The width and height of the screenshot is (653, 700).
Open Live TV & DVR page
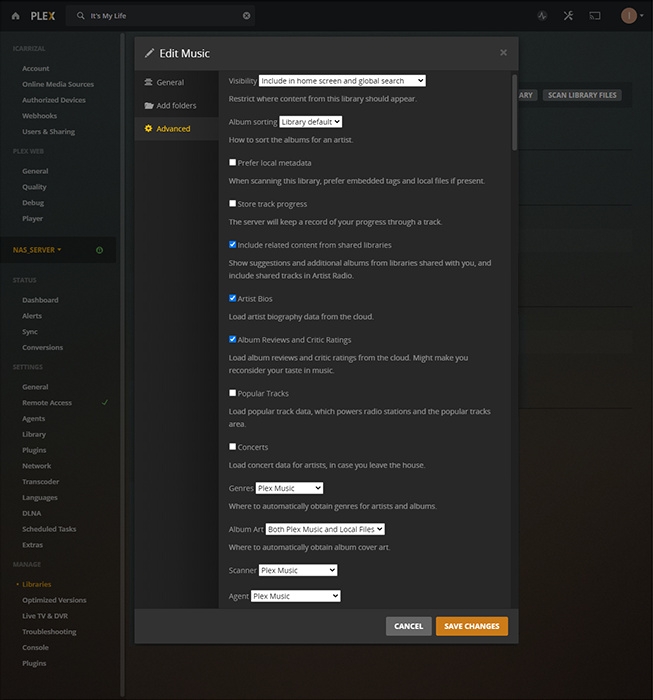[45, 616]
